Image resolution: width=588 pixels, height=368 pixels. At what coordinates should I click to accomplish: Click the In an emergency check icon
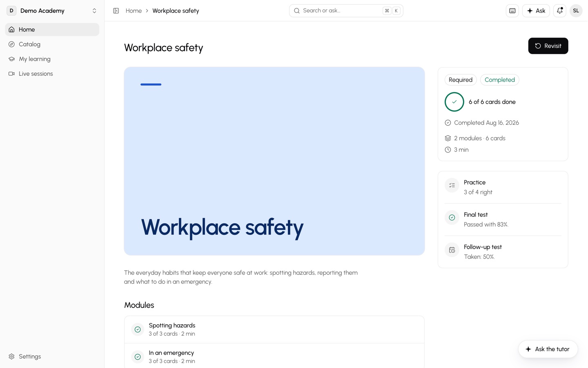[138, 357]
